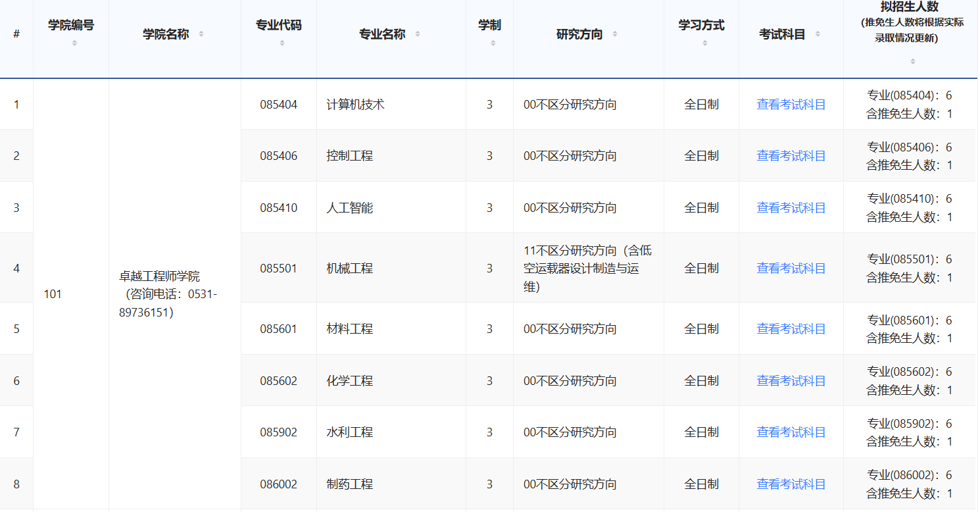Click 查看考试科目 in the 机械工程 row
This screenshot has width=980, height=512.
[x=791, y=269]
